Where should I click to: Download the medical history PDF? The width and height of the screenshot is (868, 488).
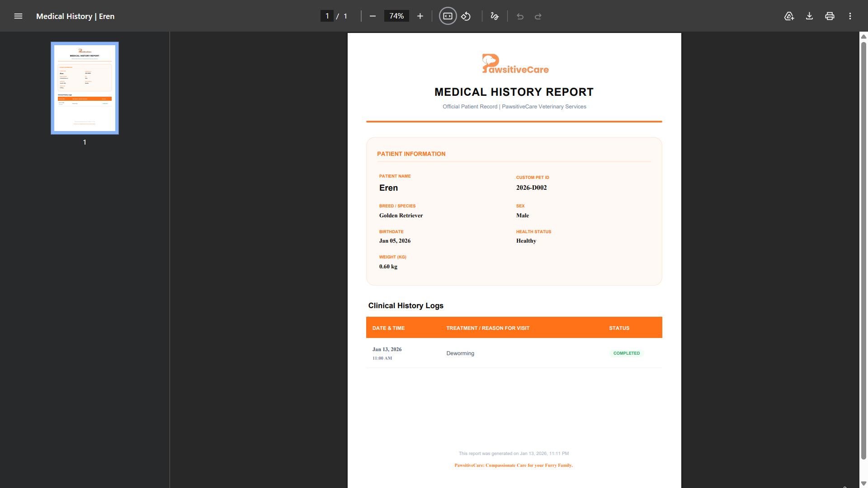809,16
